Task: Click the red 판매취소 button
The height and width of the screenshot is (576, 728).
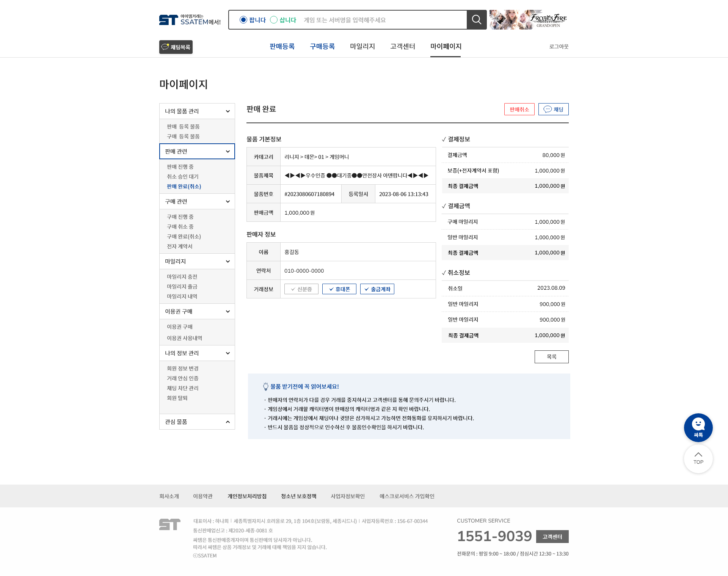Action: [519, 109]
